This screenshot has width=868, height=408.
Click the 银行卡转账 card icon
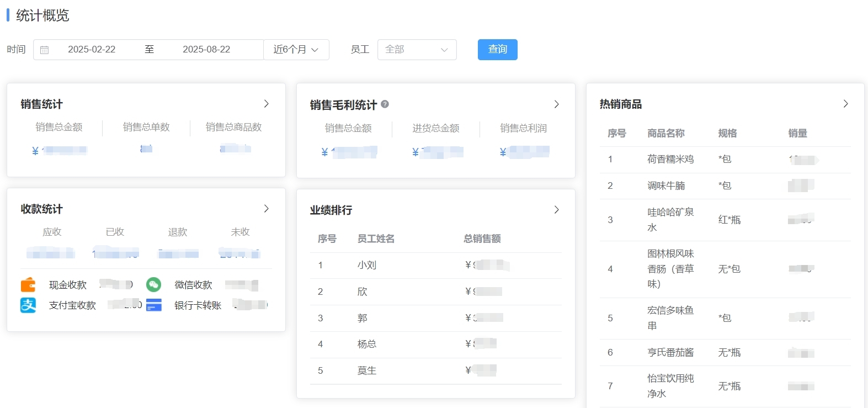(154, 305)
